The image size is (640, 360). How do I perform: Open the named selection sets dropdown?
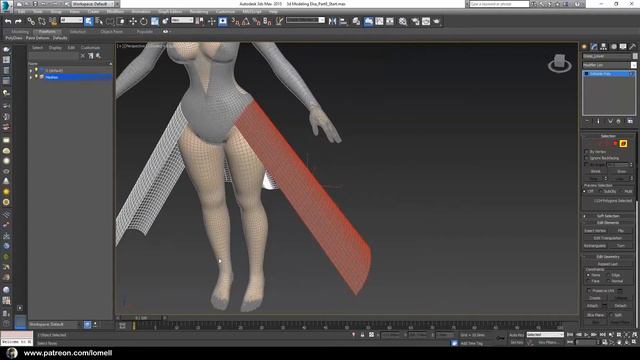(305, 20)
